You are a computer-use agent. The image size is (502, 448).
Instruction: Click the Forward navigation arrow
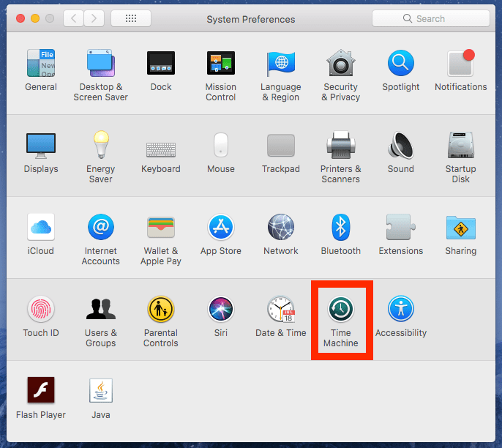(x=94, y=18)
